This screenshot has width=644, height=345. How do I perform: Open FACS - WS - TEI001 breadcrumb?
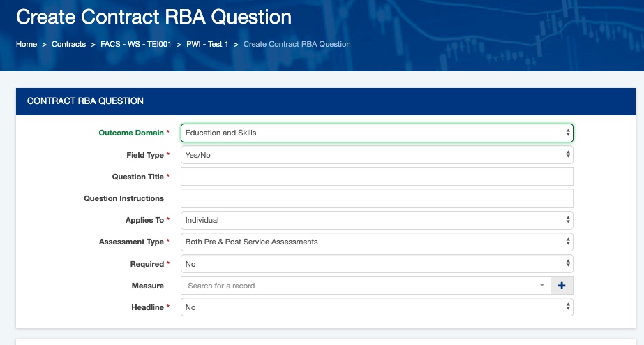pyautogui.click(x=136, y=44)
